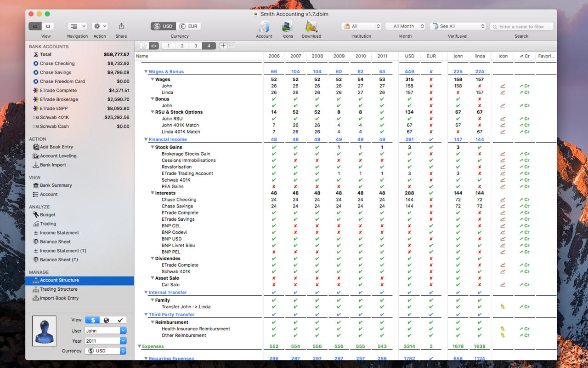Open the Institution dropdown
The height and width of the screenshot is (368, 588).
(x=362, y=26)
